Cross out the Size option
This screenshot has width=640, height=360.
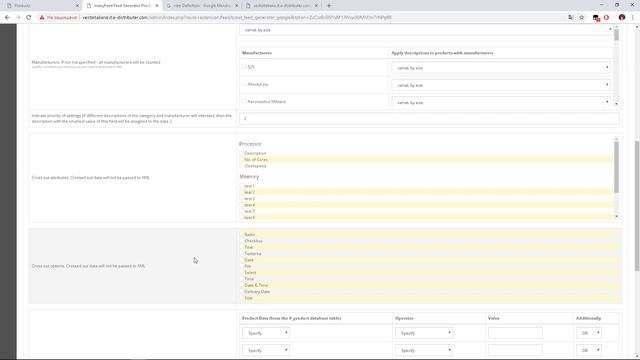pyautogui.click(x=242, y=298)
